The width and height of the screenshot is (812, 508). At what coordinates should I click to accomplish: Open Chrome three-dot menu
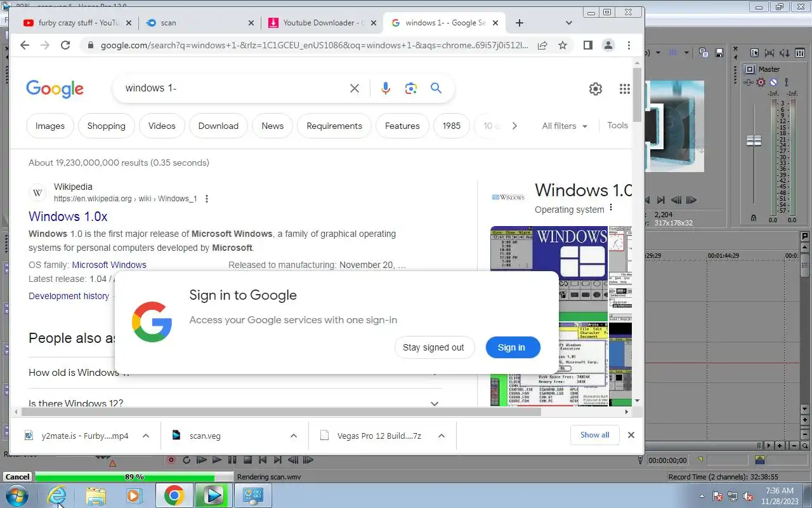point(629,45)
